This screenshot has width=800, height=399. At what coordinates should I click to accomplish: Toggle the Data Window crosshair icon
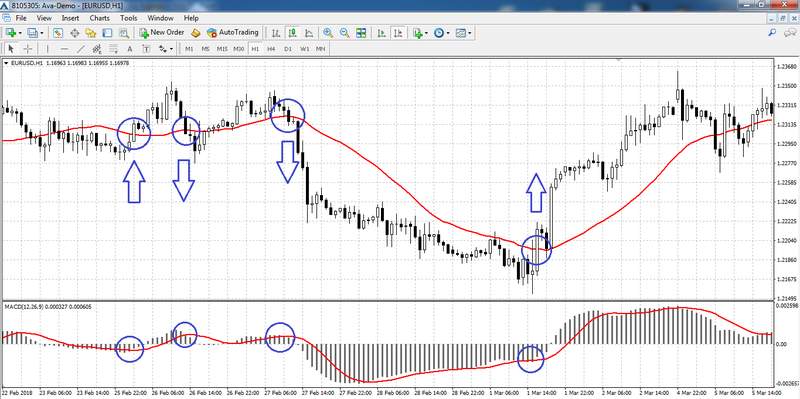coord(74,33)
